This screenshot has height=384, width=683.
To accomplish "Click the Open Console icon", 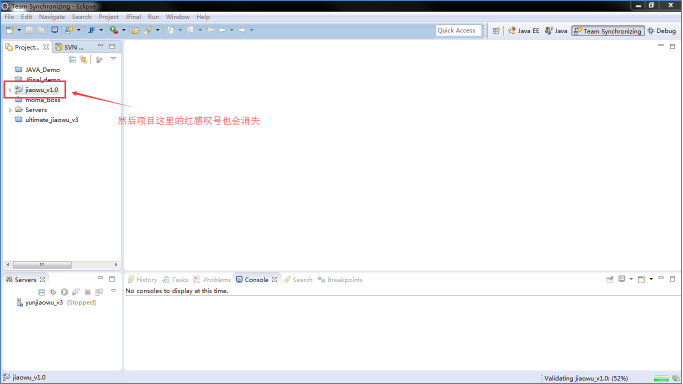I will pos(642,279).
